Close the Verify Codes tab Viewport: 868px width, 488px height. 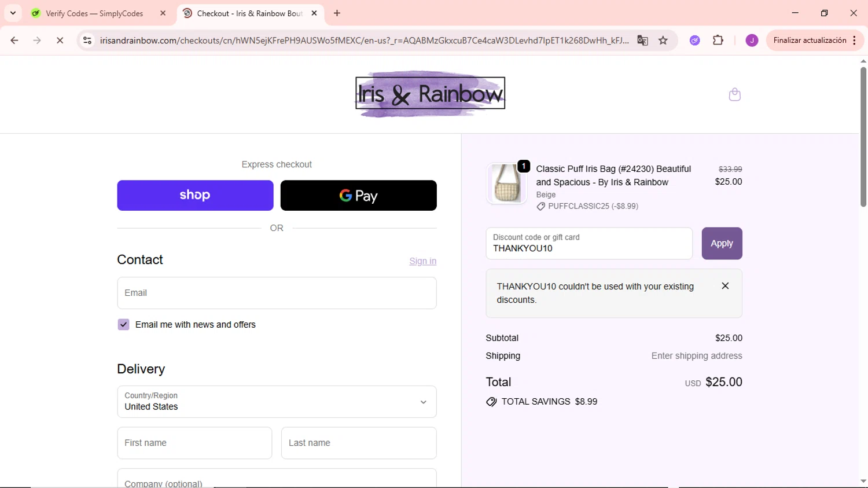coord(163,13)
